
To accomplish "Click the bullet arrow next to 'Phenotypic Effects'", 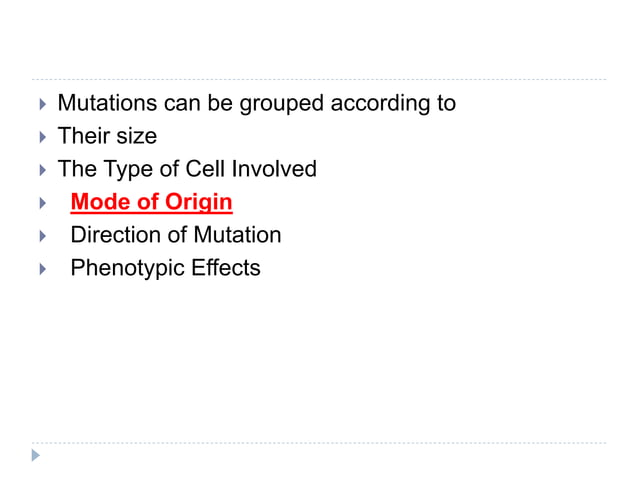I will coord(38,269).
